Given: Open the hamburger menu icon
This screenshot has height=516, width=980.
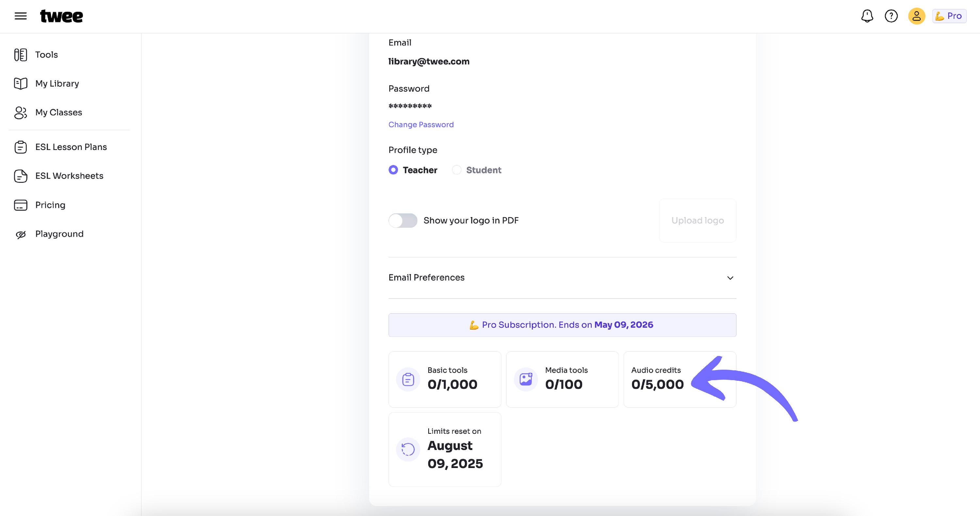Looking at the screenshot, I should point(21,16).
